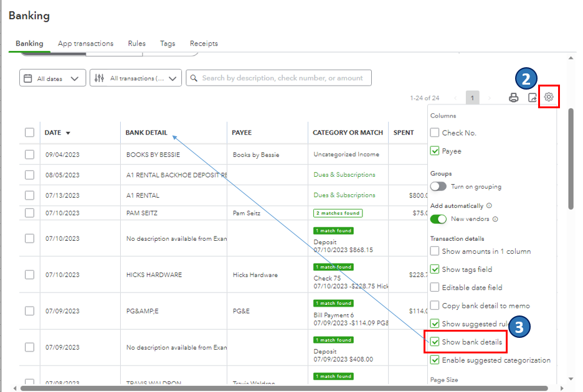Screen dimensions: 583x392
Task: Click the print icon above the table
Action: (x=513, y=97)
